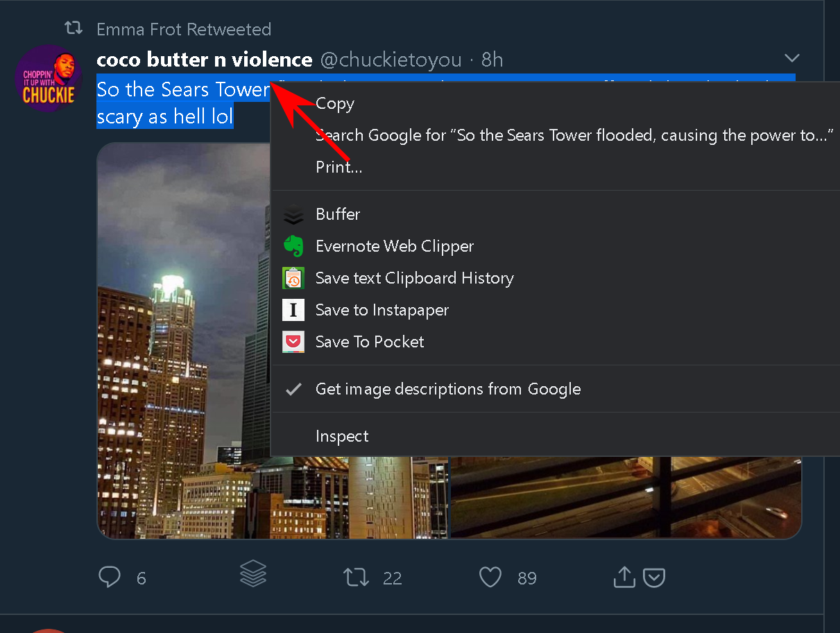Retweet using the retweet arrows icon
The width and height of the screenshot is (840, 633).
357,577
